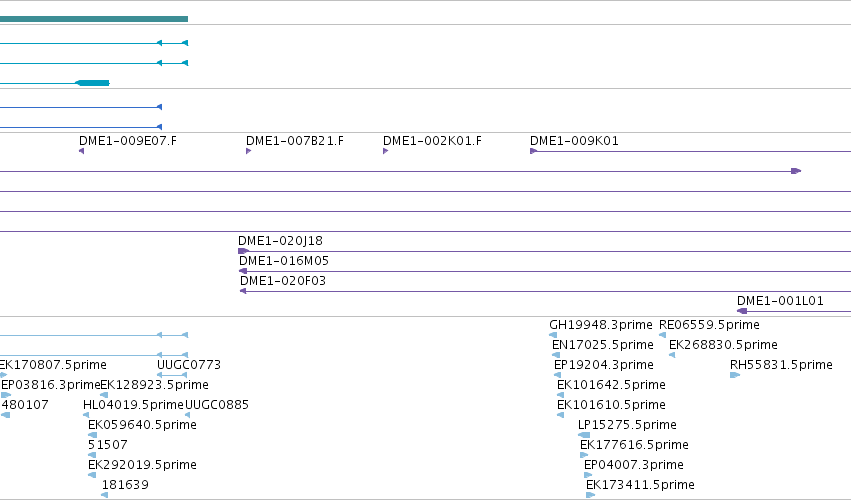Viewport: 851px width, 500px height.
Task: Select the EK173411.5prime label
Action: tap(640, 485)
